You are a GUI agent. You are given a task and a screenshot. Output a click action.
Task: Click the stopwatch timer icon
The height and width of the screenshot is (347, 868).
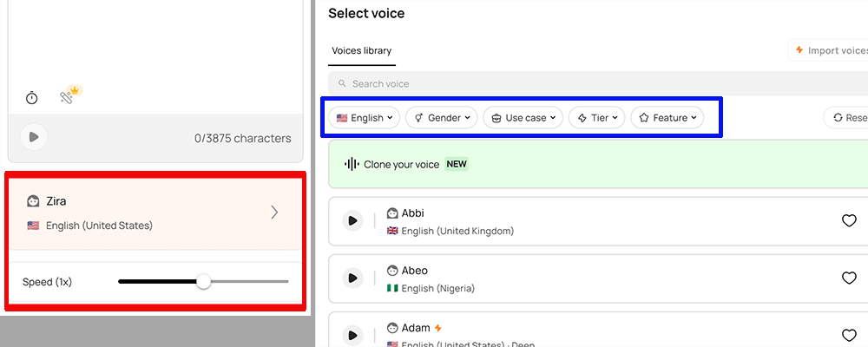(32, 98)
